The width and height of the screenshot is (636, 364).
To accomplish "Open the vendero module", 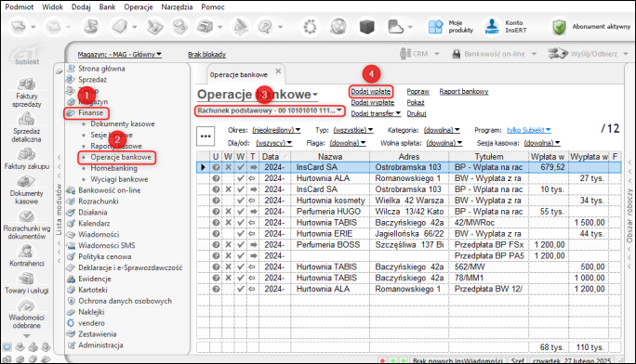I will click(x=91, y=323).
